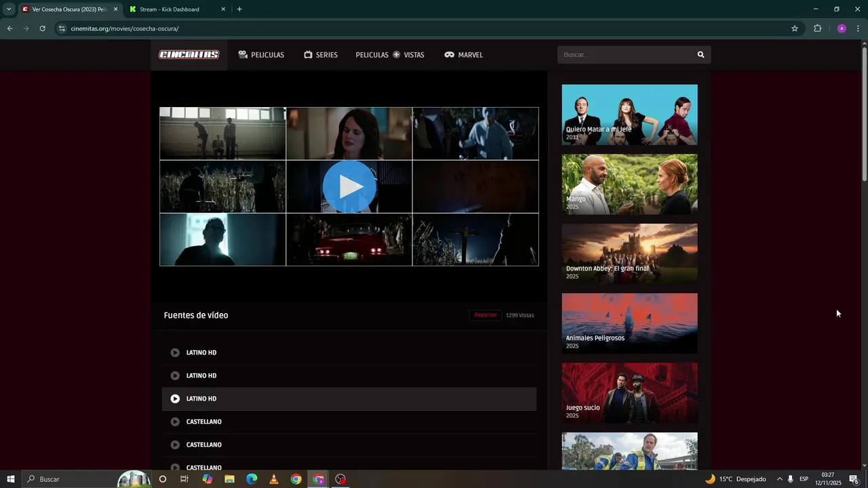Click the microphone tray icon
The width and height of the screenshot is (868, 488).
790,479
